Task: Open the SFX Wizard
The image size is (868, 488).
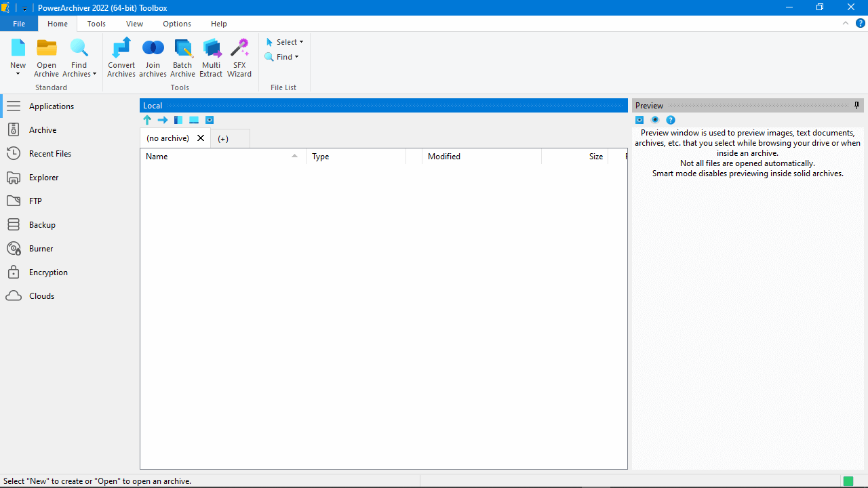Action: click(239, 58)
